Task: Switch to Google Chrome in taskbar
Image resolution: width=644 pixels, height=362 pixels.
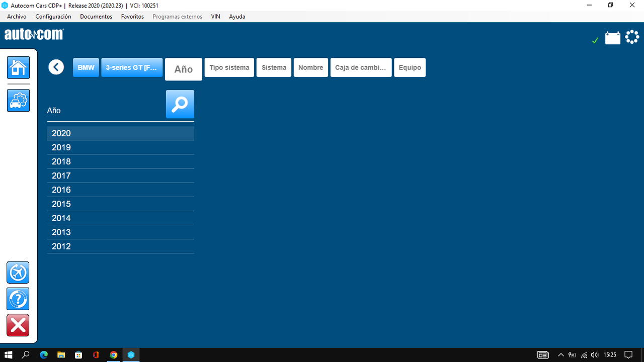Action: point(114,355)
